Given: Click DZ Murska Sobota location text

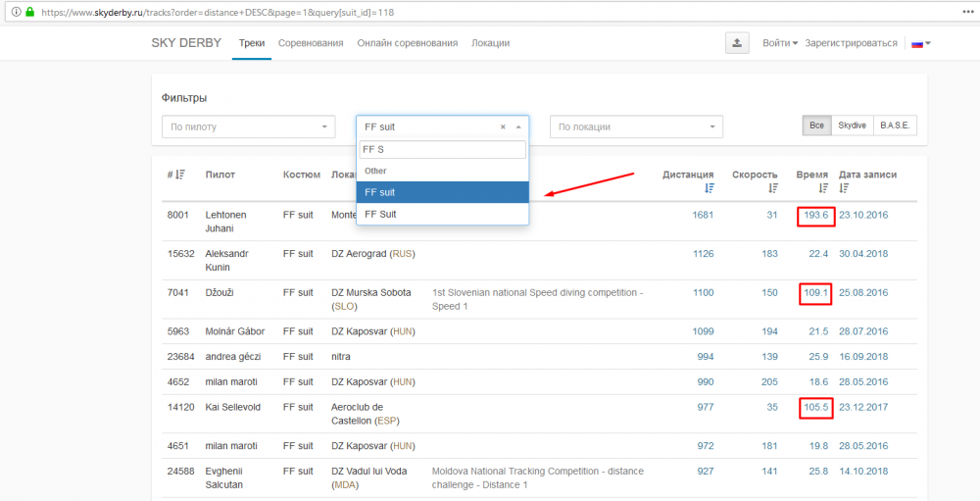Looking at the screenshot, I should tap(371, 292).
